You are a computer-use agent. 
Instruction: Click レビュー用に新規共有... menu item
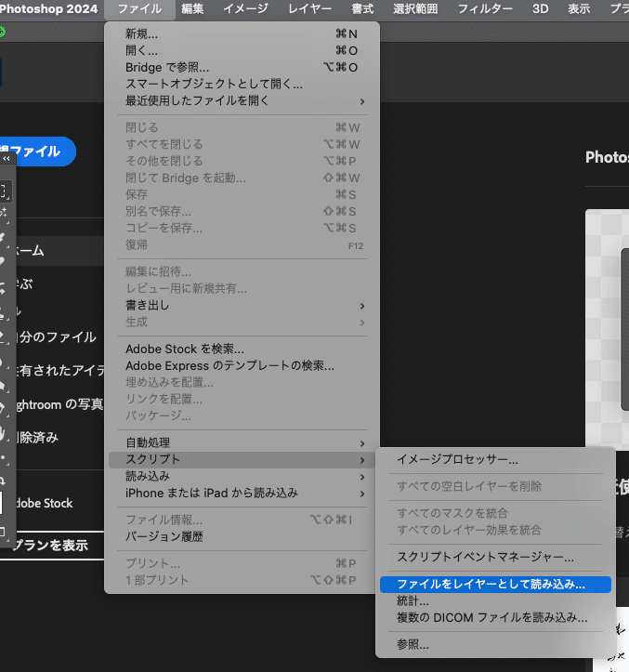242,288
